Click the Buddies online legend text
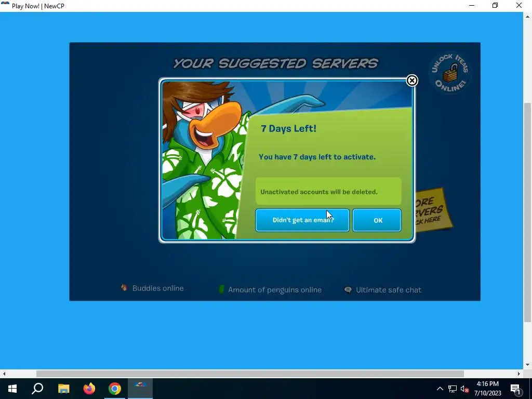 (x=158, y=288)
